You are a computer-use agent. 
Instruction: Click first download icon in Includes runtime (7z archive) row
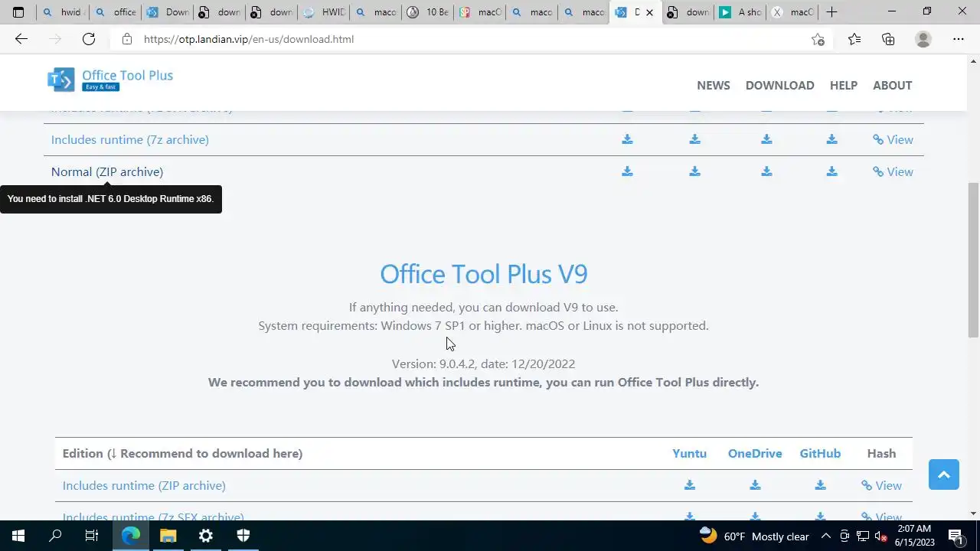pos(627,139)
